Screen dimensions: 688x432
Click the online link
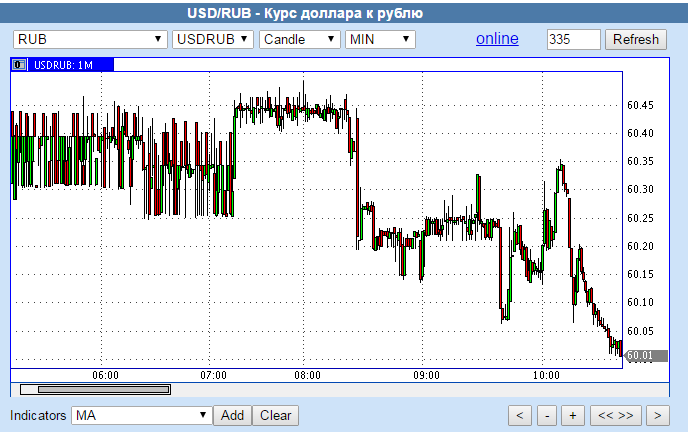[497, 39]
